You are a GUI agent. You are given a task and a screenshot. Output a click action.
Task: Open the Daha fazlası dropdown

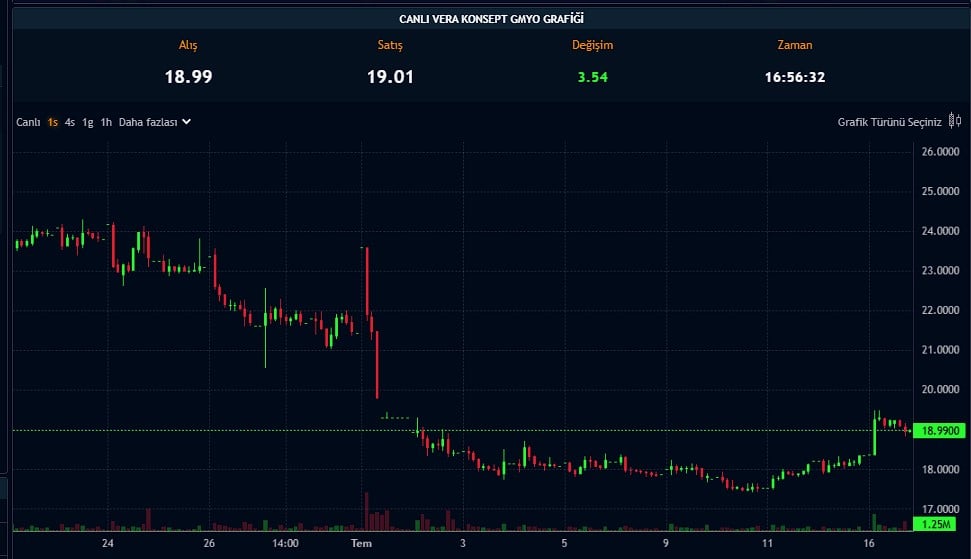148,122
